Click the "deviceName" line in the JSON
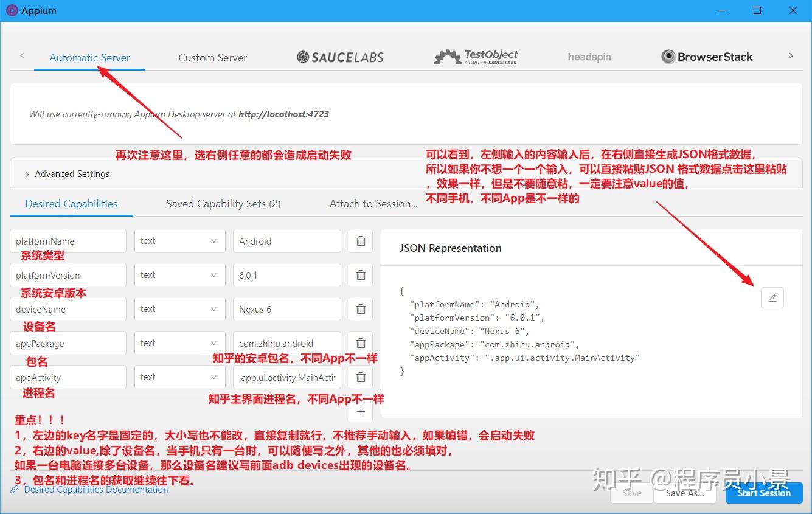The width and height of the screenshot is (812, 514). click(x=470, y=331)
